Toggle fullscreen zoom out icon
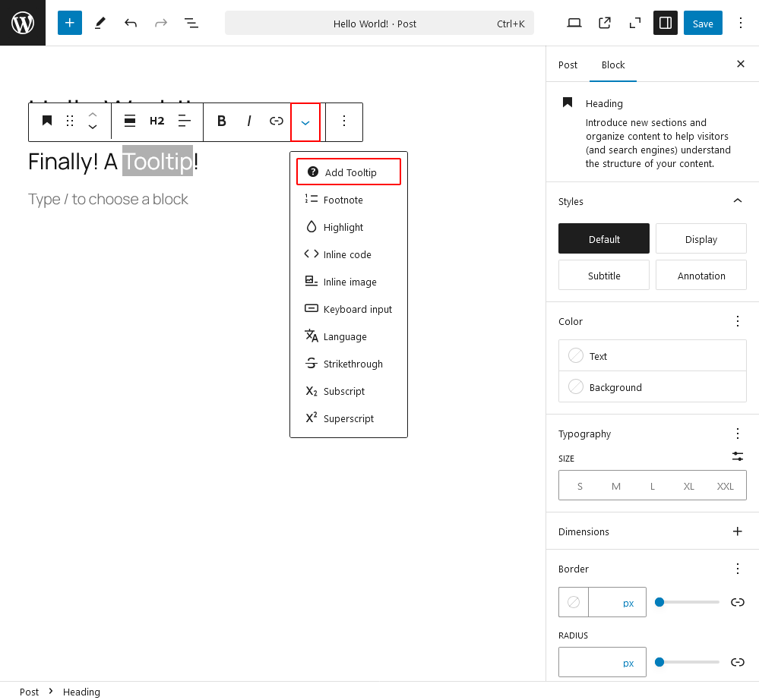Screen dimensions: 759x700 coord(635,23)
